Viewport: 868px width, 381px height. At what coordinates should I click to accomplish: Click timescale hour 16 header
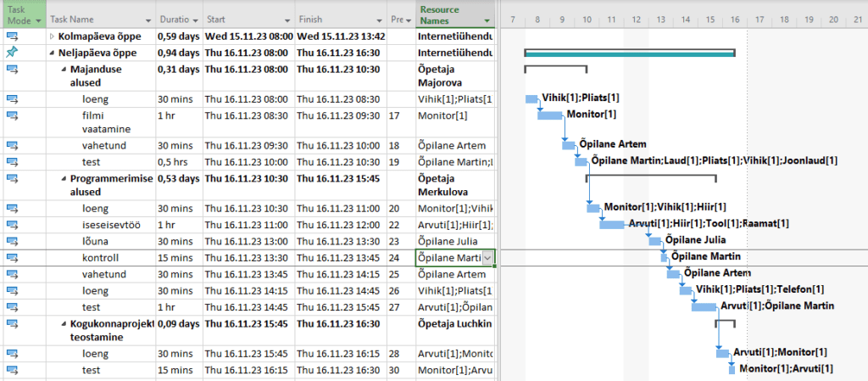(x=735, y=20)
